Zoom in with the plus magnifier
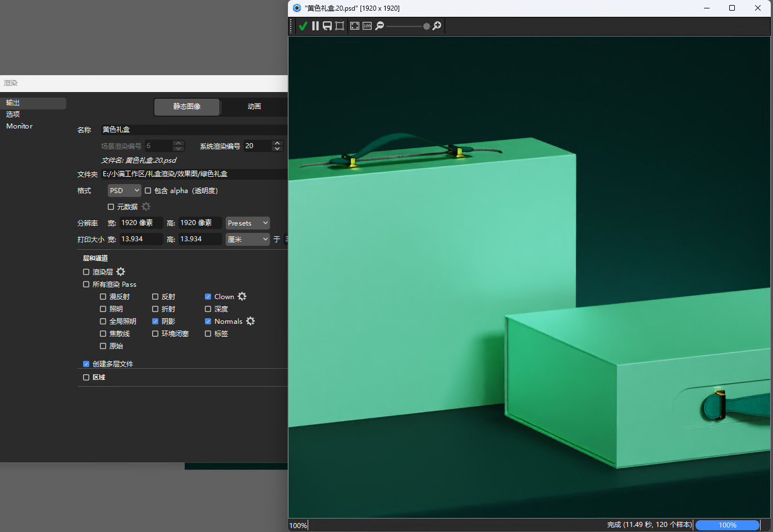773x532 pixels. (x=437, y=26)
